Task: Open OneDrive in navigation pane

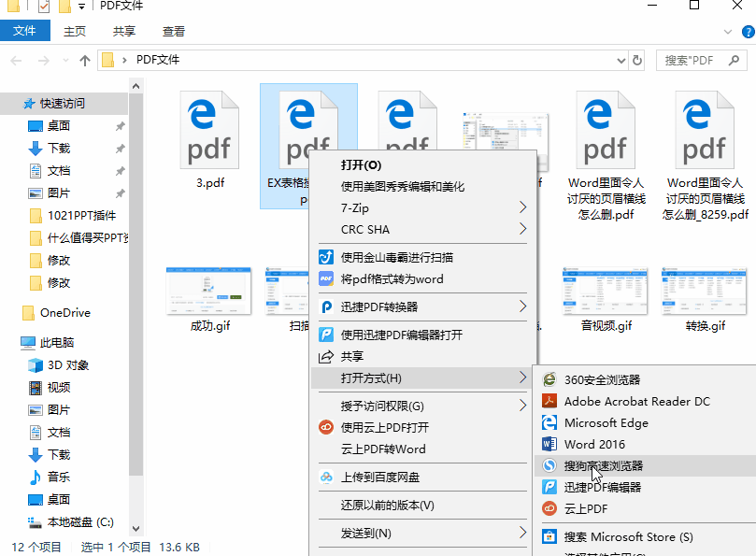Action: point(65,312)
